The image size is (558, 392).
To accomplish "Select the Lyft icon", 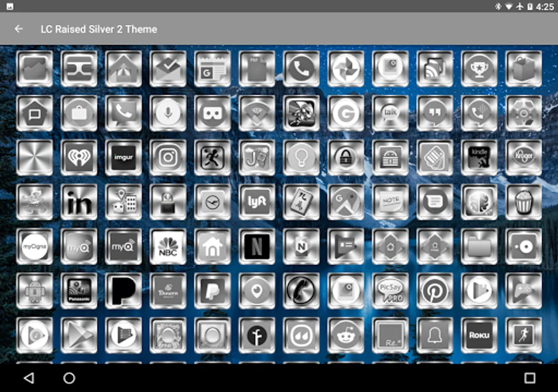I will pyautogui.click(x=257, y=202).
